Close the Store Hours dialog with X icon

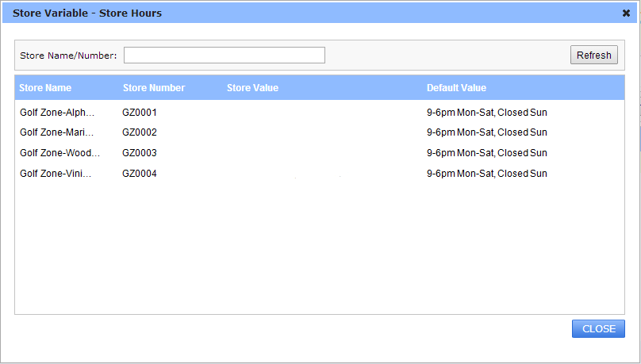pyautogui.click(x=626, y=13)
